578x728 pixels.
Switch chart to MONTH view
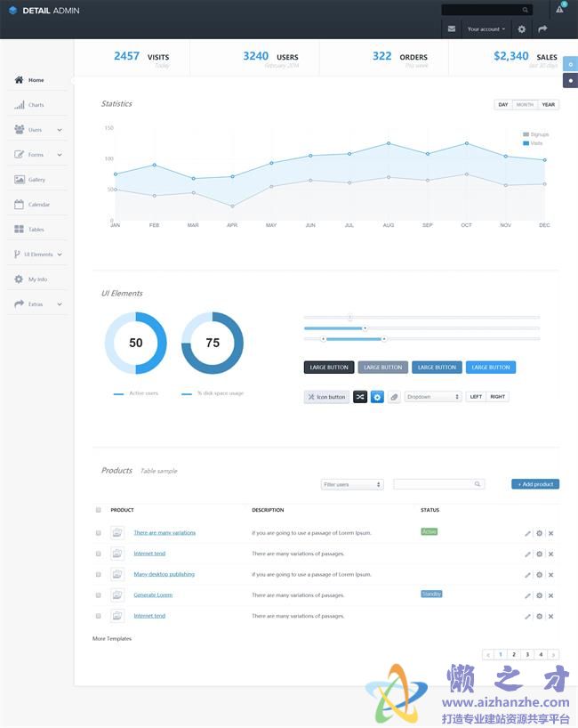pyautogui.click(x=525, y=105)
